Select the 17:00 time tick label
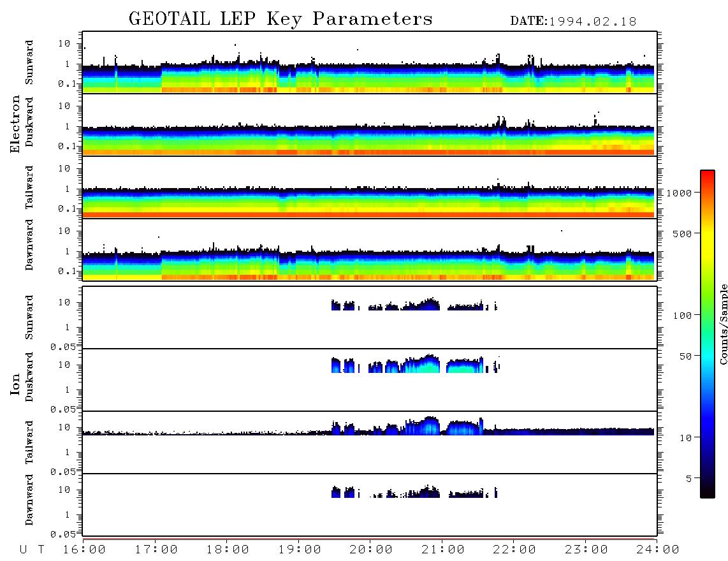Screen dimensions: 728x561 (x=156, y=550)
